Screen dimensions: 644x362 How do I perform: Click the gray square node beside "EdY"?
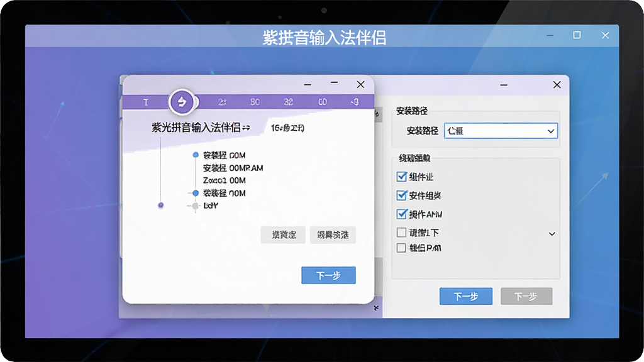click(196, 206)
